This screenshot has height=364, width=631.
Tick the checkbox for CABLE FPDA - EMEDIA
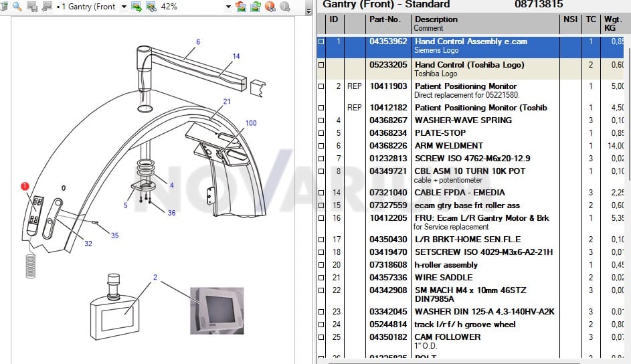click(321, 193)
